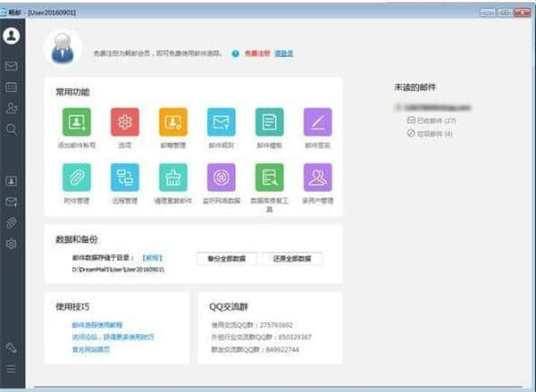Open the 远程管理 remote management icon

125,178
